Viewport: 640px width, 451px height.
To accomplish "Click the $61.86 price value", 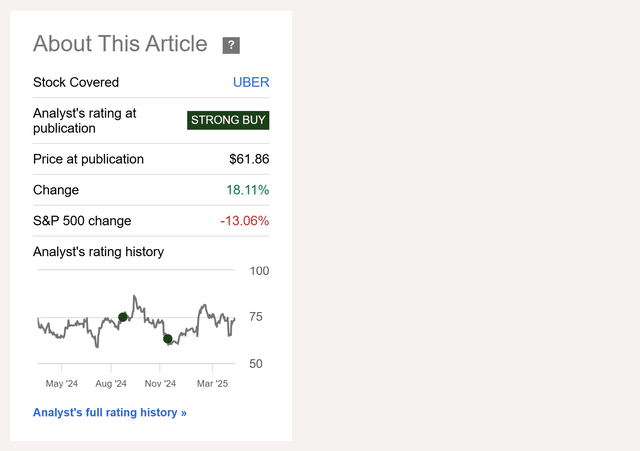I will (249, 159).
